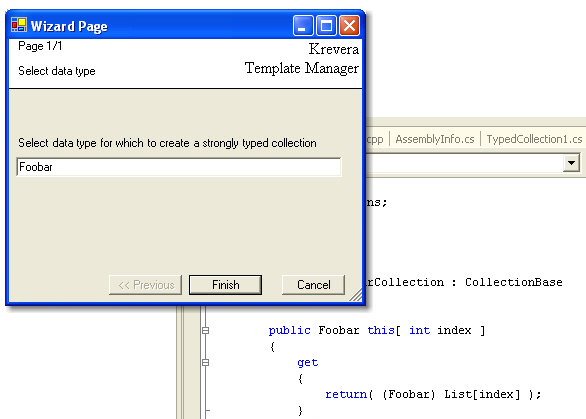
Task: Expand the editor's member dropdown arrow
Action: click(x=571, y=163)
